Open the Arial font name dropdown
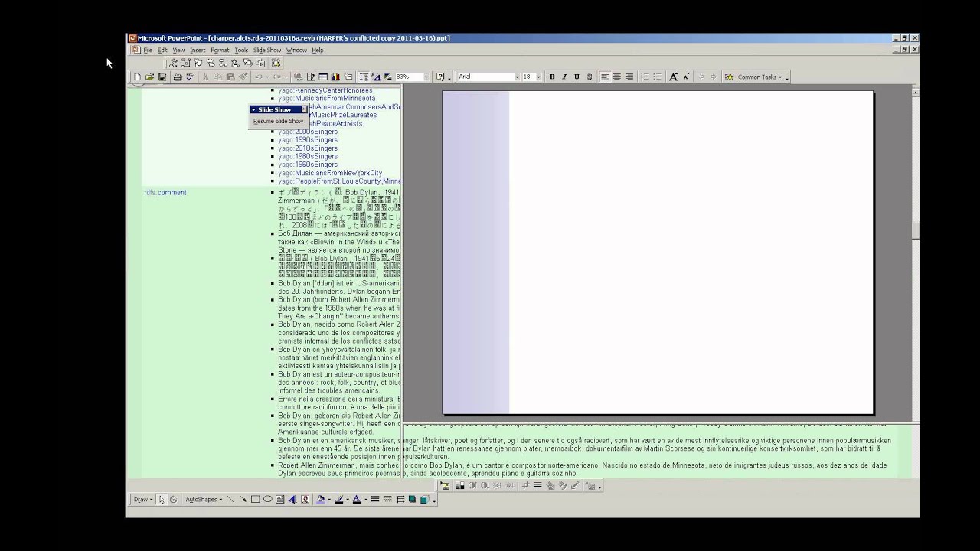Image resolution: width=980 pixels, height=551 pixels. tap(515, 77)
